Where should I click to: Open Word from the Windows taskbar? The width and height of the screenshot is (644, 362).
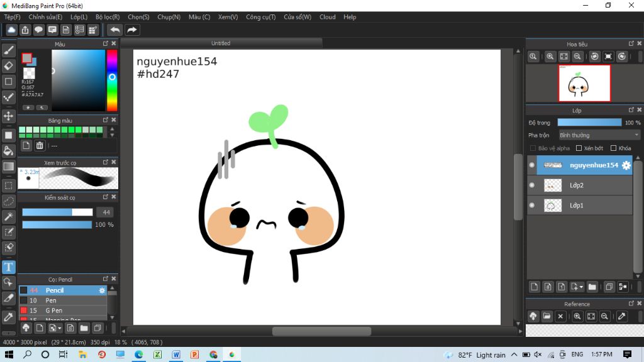click(x=176, y=354)
